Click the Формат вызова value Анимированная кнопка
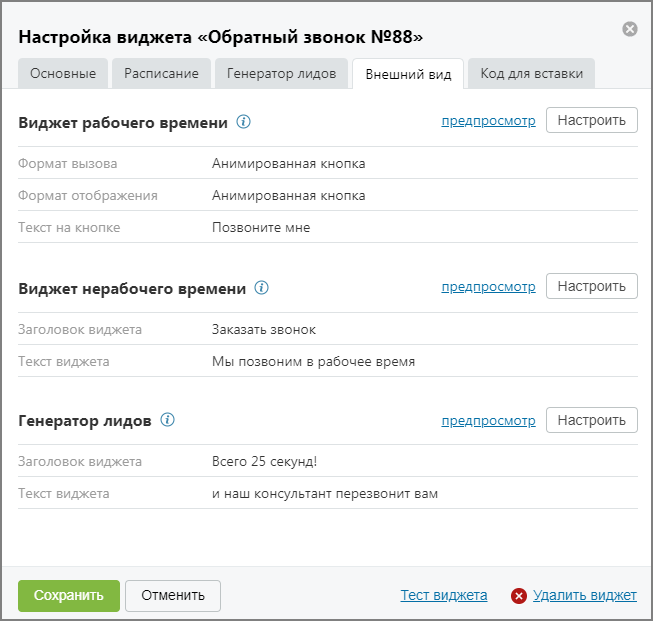The height and width of the screenshot is (621, 653). point(289,163)
